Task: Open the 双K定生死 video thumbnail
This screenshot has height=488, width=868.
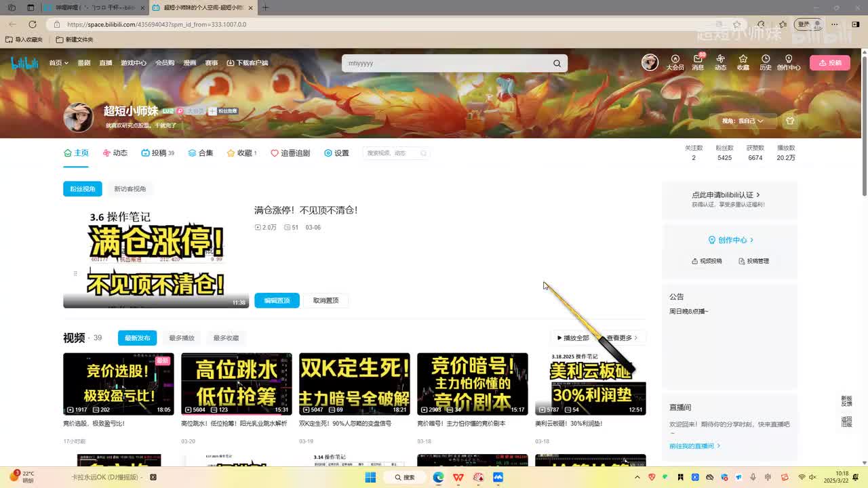Action: (x=354, y=384)
